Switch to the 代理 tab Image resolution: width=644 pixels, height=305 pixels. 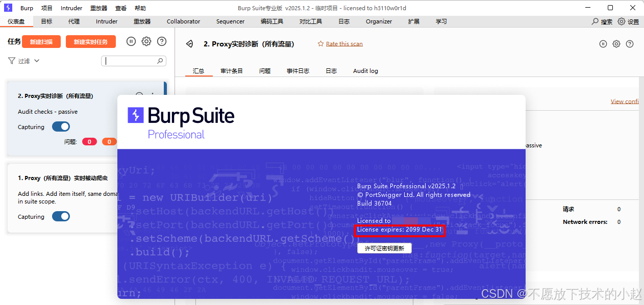(74, 21)
